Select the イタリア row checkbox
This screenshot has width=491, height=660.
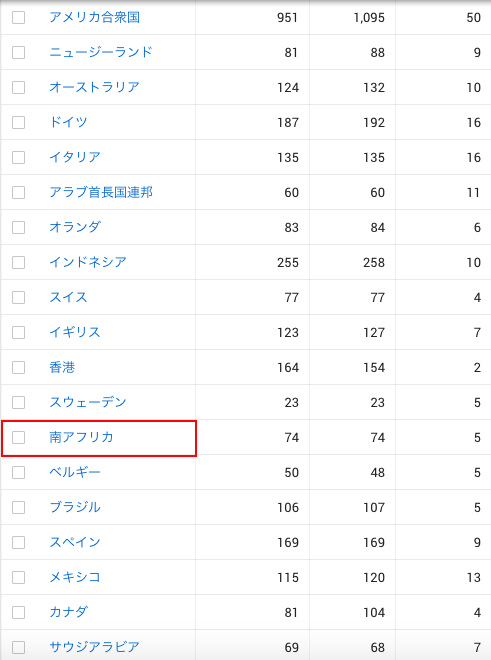pyautogui.click(x=19, y=157)
